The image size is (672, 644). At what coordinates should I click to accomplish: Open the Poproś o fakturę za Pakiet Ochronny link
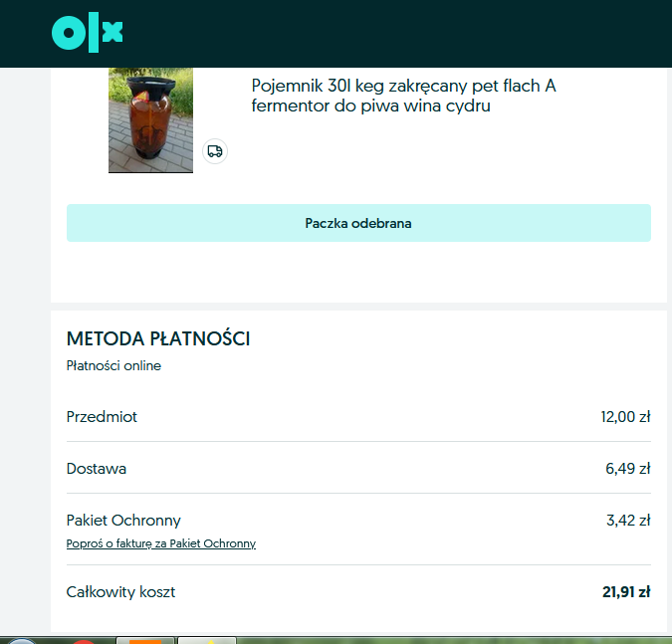(161, 543)
